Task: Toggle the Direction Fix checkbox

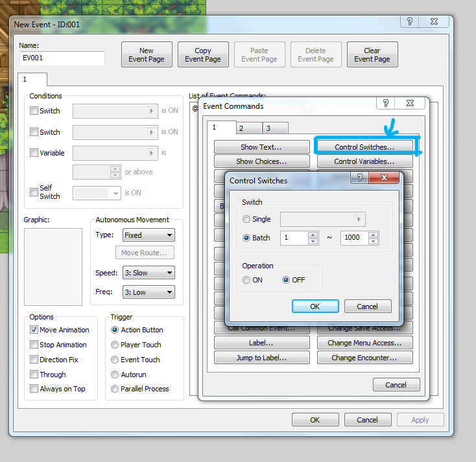Action: pos(34,360)
